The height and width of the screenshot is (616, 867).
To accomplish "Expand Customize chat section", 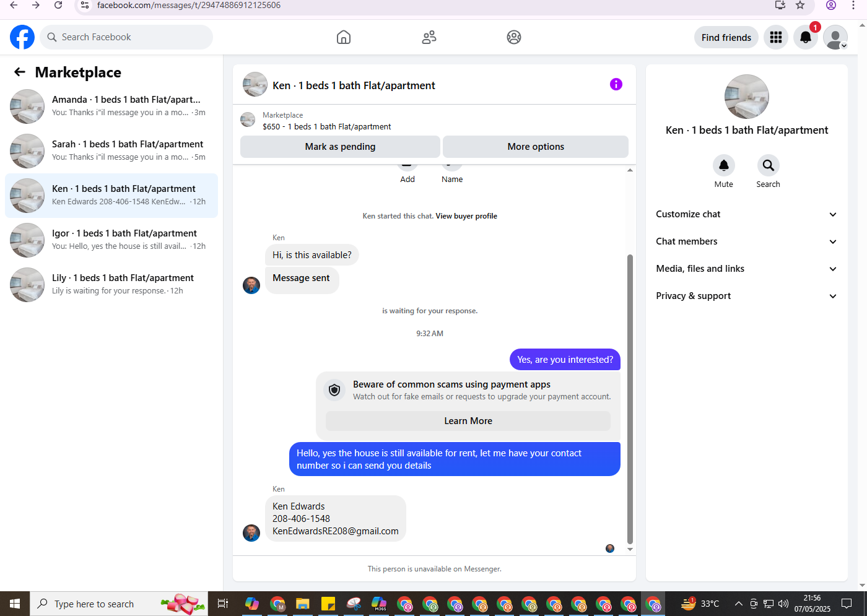I will coord(746,214).
